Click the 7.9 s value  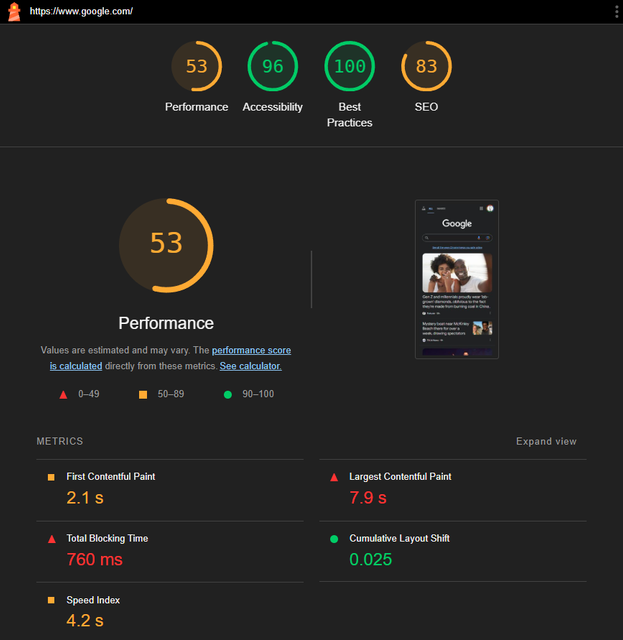[x=368, y=498]
